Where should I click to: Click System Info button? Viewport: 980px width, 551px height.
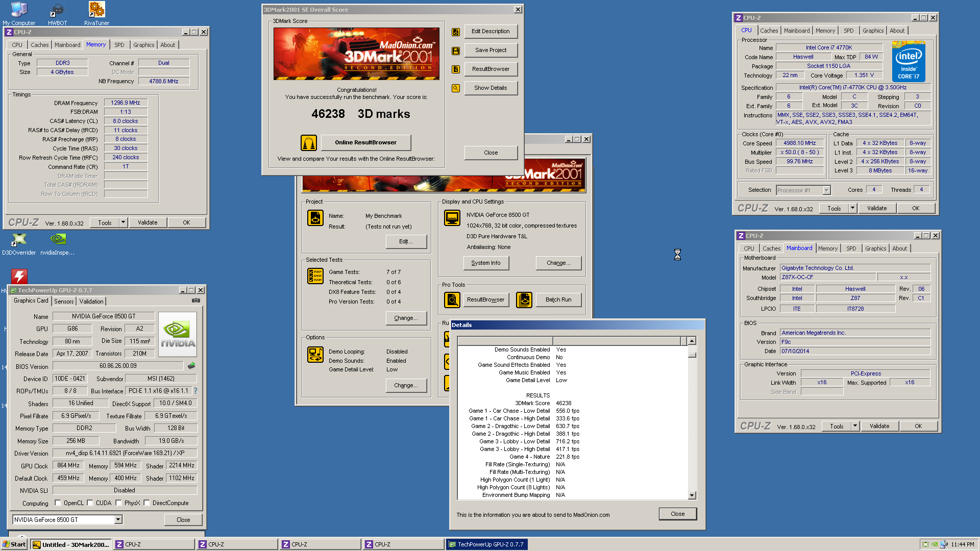coord(486,263)
